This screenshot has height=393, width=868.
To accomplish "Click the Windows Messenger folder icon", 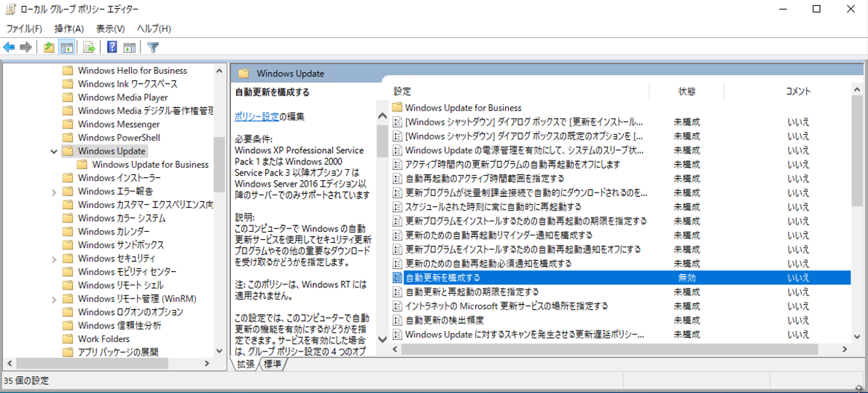I will coord(68,124).
